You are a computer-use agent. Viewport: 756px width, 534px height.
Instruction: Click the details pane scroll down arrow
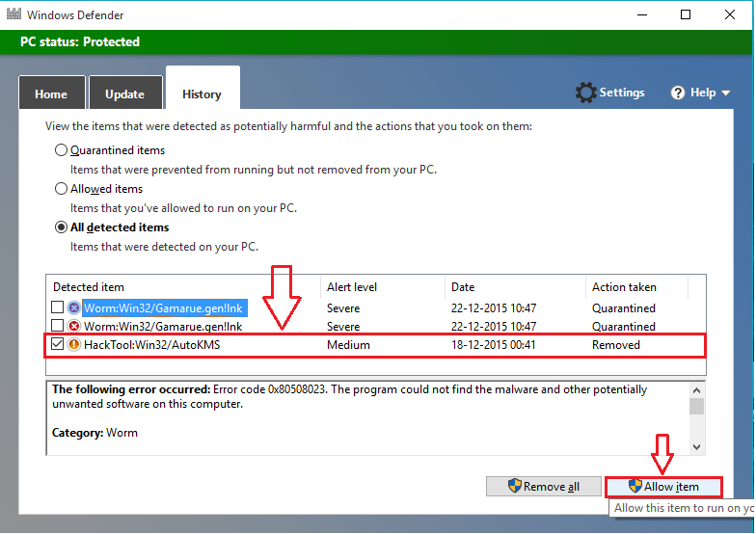696,447
